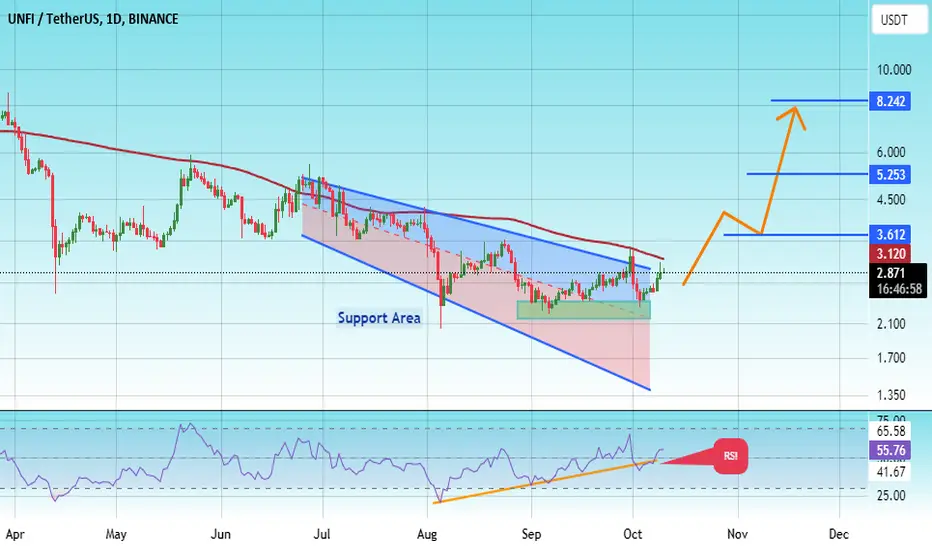Click the 6.000 price axis label
932x550 pixels.
coord(890,152)
